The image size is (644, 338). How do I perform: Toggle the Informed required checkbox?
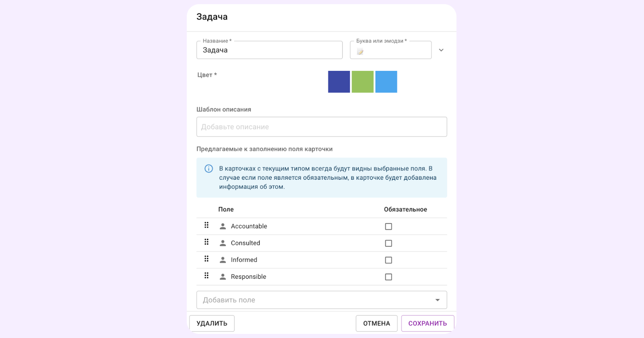pos(388,260)
